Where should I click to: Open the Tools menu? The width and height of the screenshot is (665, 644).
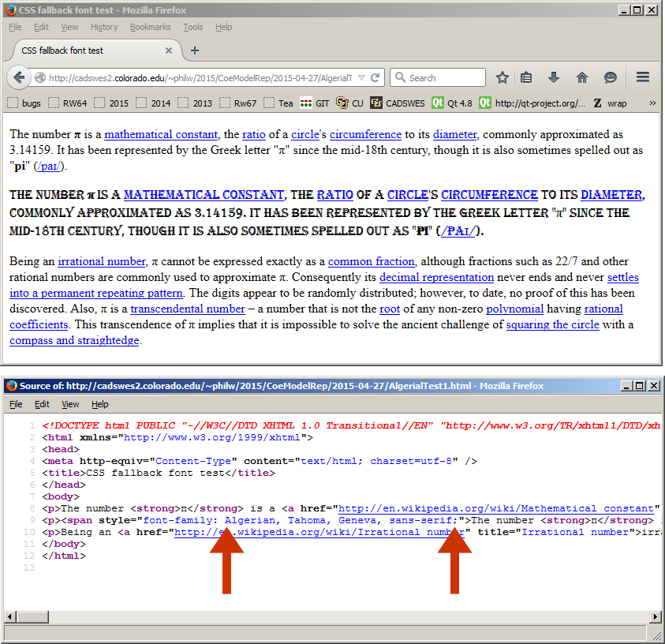(193, 27)
